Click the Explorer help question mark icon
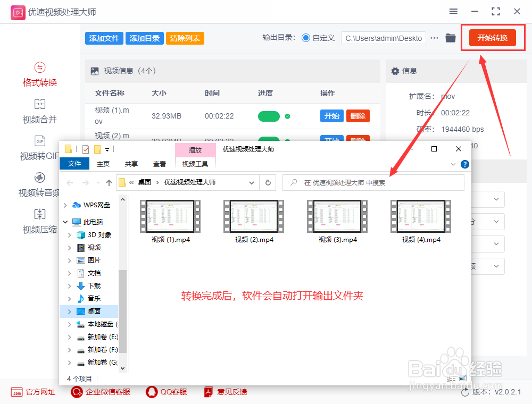Screen dimensions: 532x404 pos(465,164)
